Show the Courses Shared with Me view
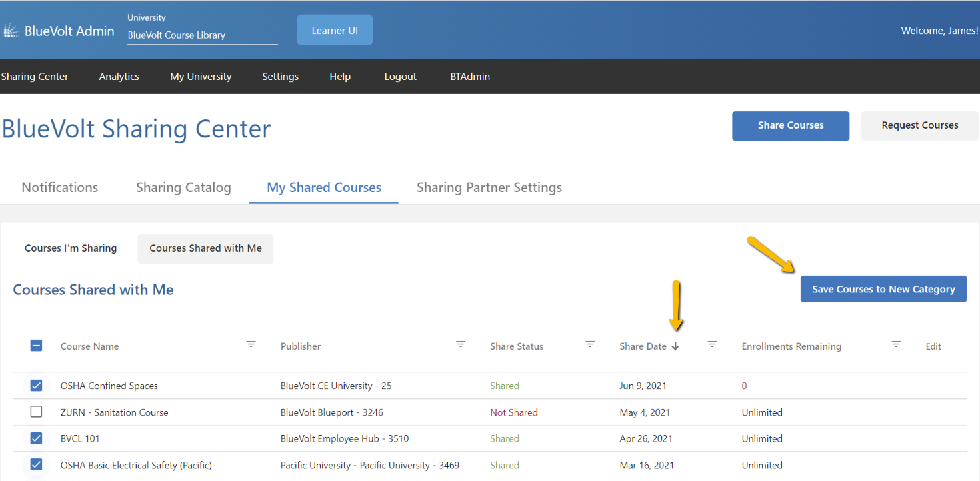Image resolution: width=980 pixels, height=481 pixels. tap(205, 248)
